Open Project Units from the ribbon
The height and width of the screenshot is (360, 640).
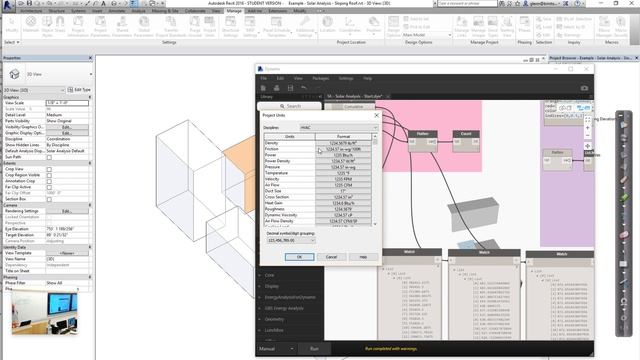(x=210, y=27)
